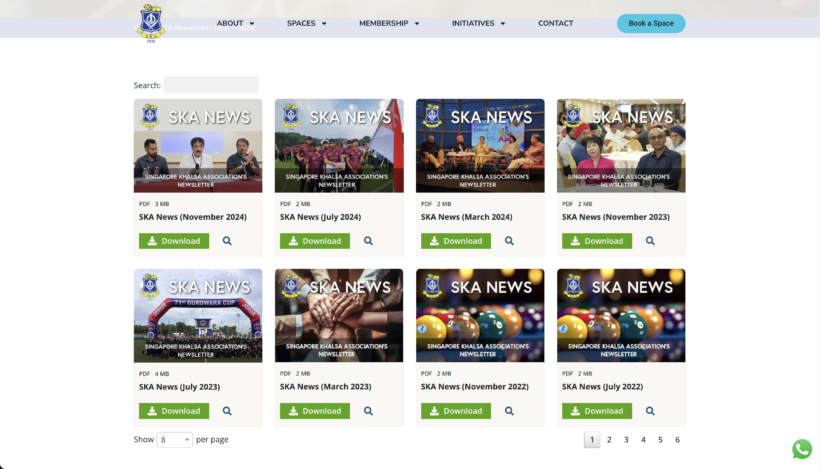This screenshot has height=469, width=820.
Task: Preview SKA News (July 2023) magnifier icon
Action: click(x=227, y=411)
